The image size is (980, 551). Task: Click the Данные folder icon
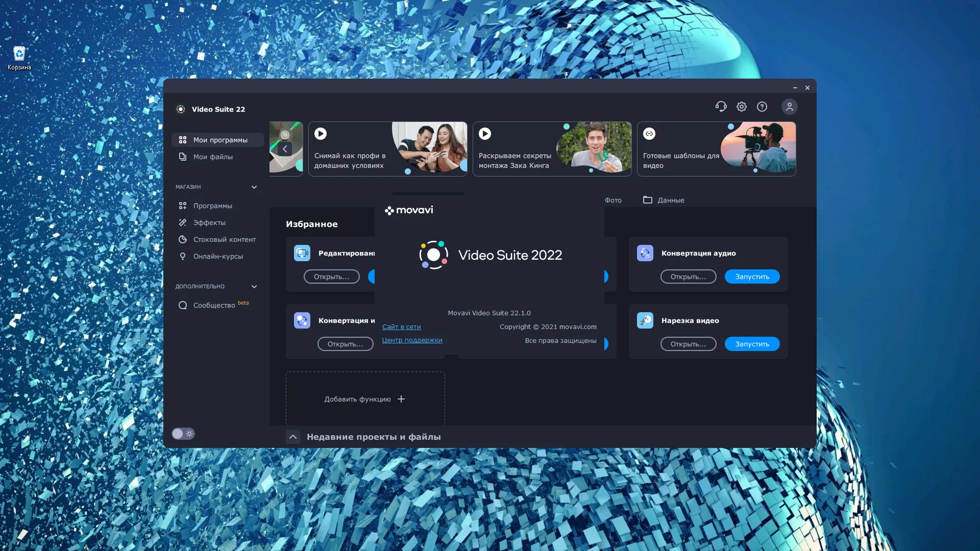click(x=648, y=200)
